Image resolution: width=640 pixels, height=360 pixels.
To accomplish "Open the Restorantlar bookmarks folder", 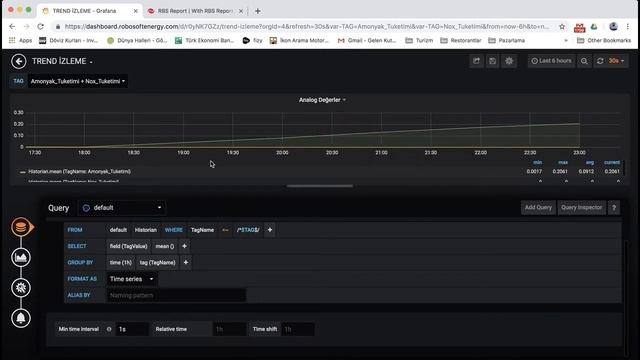I will pyautogui.click(x=461, y=40).
